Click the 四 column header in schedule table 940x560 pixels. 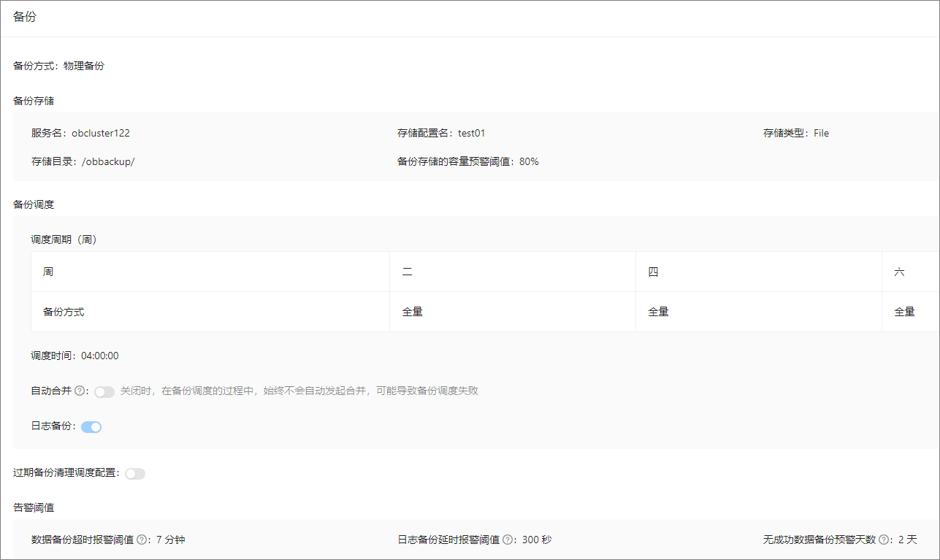tap(653, 272)
